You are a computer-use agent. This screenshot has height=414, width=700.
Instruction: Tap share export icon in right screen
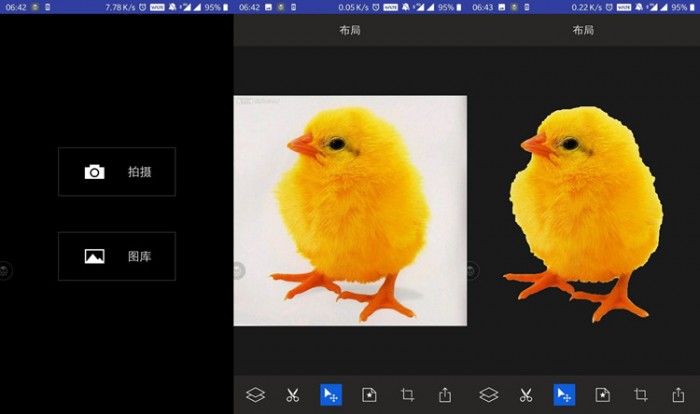pos(679,395)
